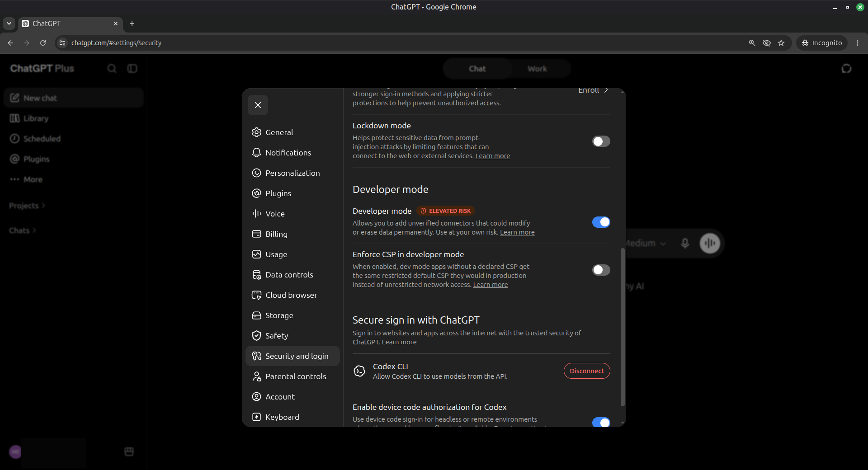Click the settings dialog scrollbar

[623, 326]
